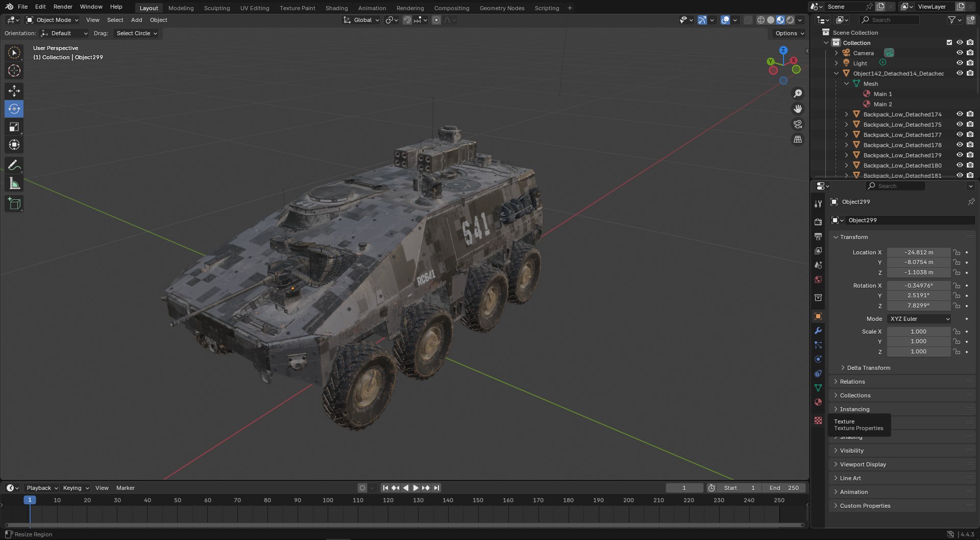
Task: Activate the Rotate tool
Action: [14, 109]
